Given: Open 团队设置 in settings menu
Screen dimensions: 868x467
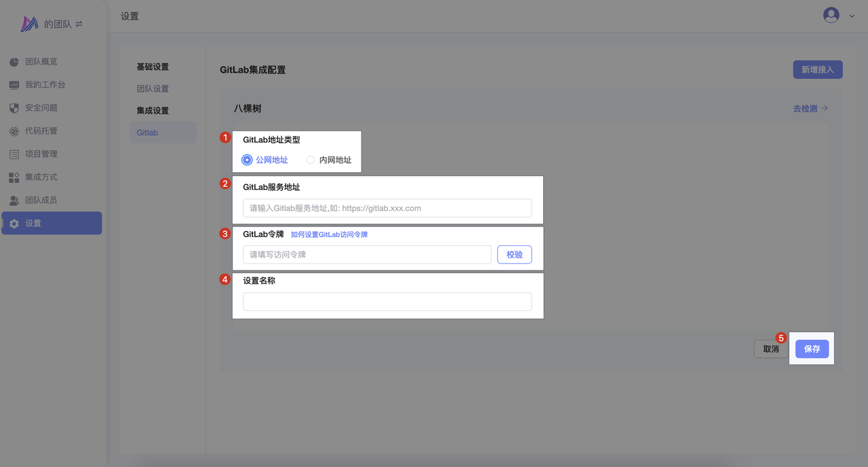Looking at the screenshot, I should point(153,89).
